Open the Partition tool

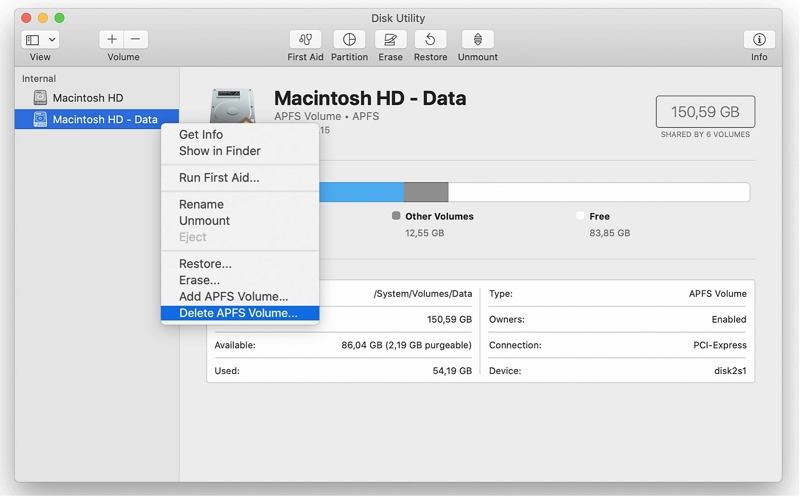tap(349, 39)
